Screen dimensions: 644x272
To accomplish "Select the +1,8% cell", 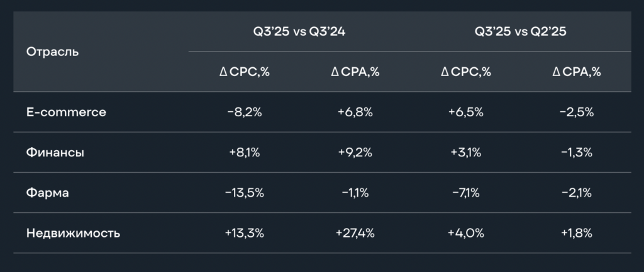I will pyautogui.click(x=576, y=233).
